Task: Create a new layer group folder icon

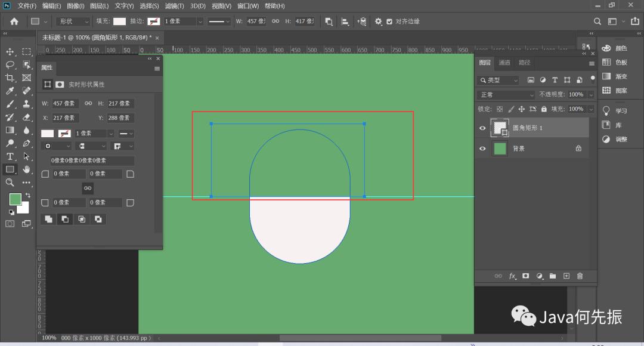Action: (553, 276)
